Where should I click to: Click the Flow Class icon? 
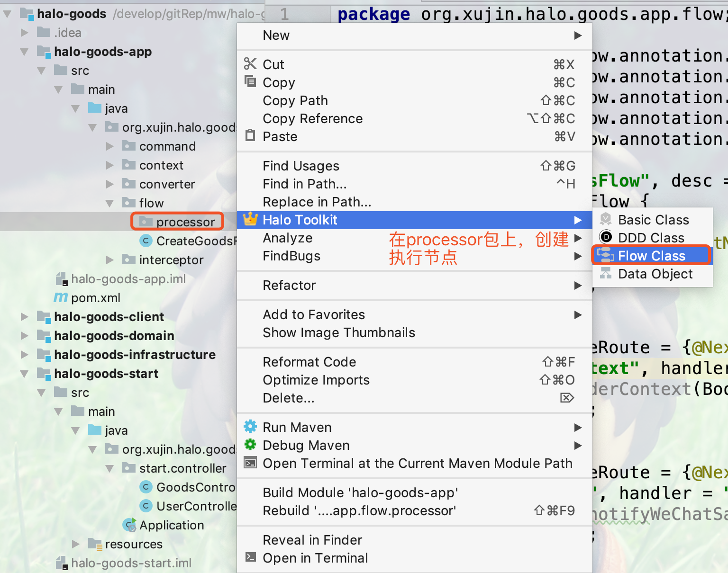[x=606, y=255]
